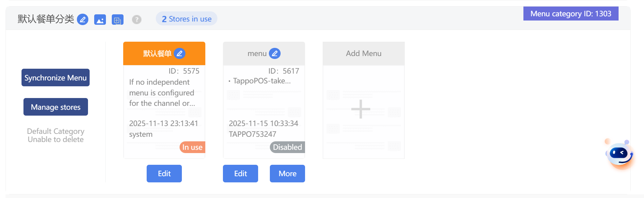Rename 默认餐单 using its pencil icon

click(180, 53)
